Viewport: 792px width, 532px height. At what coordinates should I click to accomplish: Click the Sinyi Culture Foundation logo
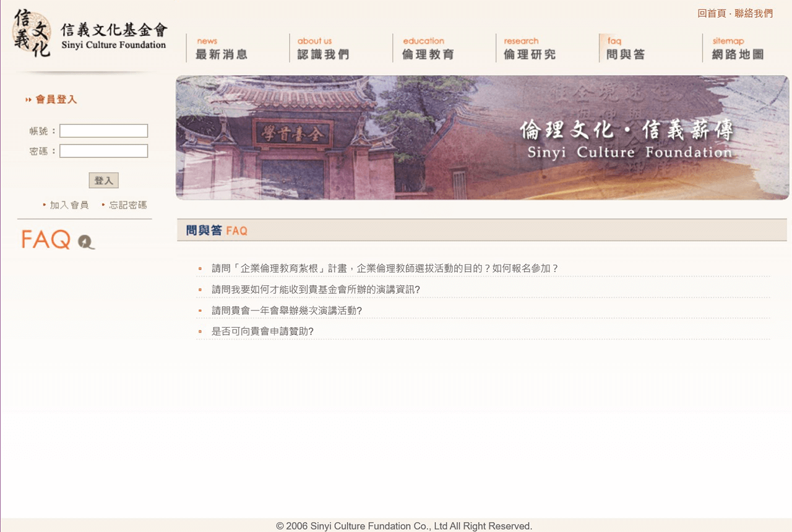click(90, 33)
